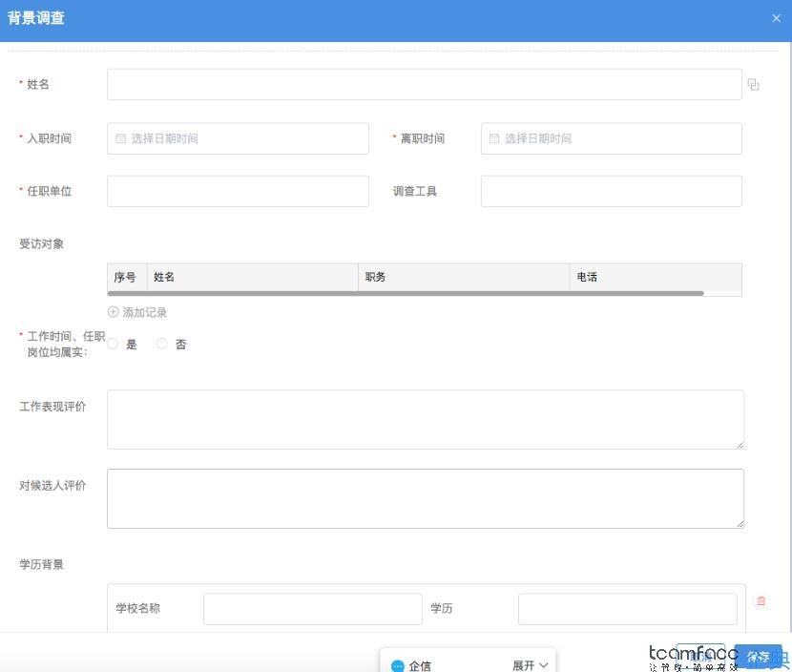Focus the 学历 input field
Image resolution: width=792 pixels, height=672 pixels.
tap(627, 609)
